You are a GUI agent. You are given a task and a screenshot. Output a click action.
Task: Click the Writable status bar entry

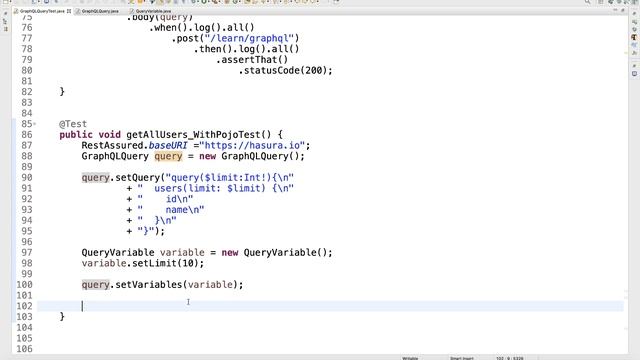410,358
